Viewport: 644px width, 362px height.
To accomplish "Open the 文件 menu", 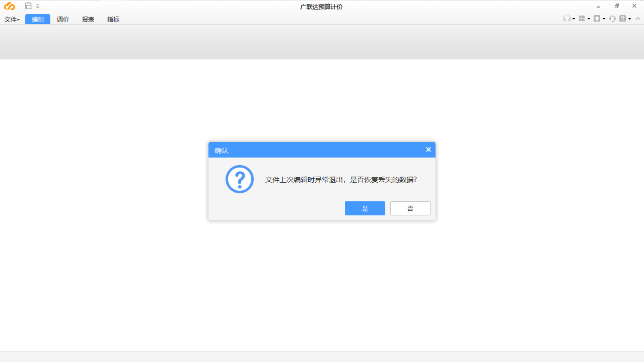I will (12, 19).
